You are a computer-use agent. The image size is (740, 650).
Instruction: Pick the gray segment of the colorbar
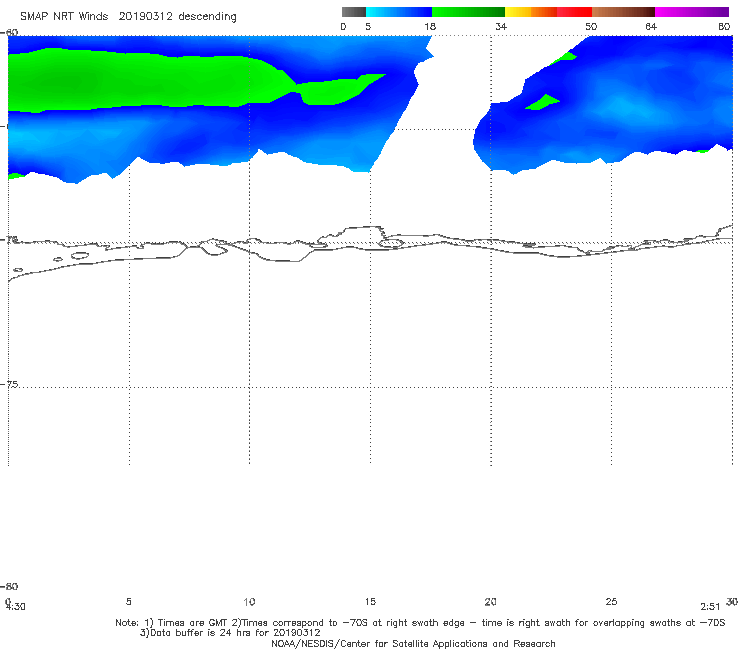pyautogui.click(x=354, y=12)
